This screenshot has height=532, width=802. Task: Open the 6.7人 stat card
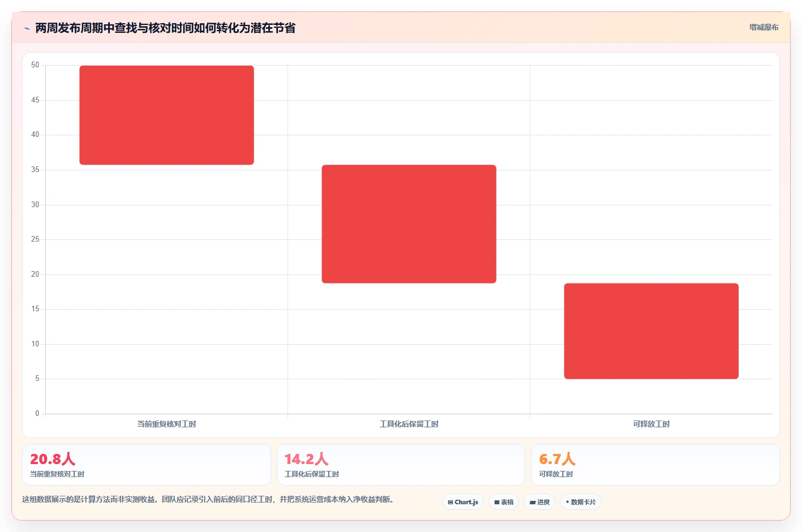(x=655, y=465)
